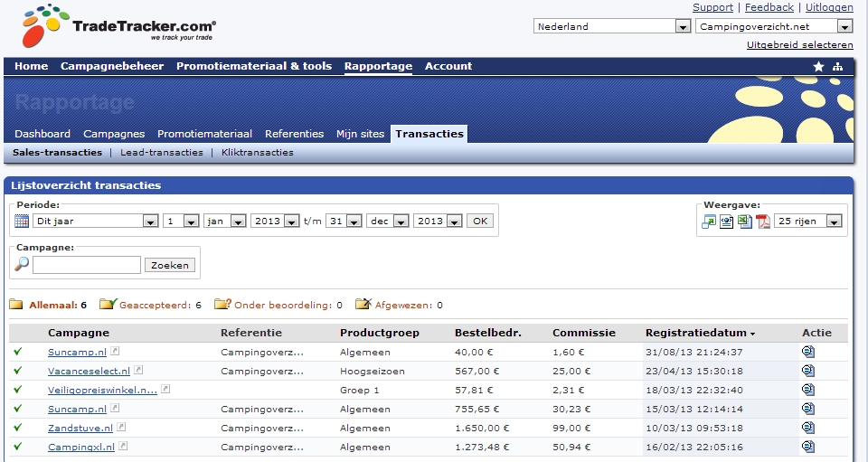
Task: Click the Uitloggen link
Action: click(x=829, y=7)
